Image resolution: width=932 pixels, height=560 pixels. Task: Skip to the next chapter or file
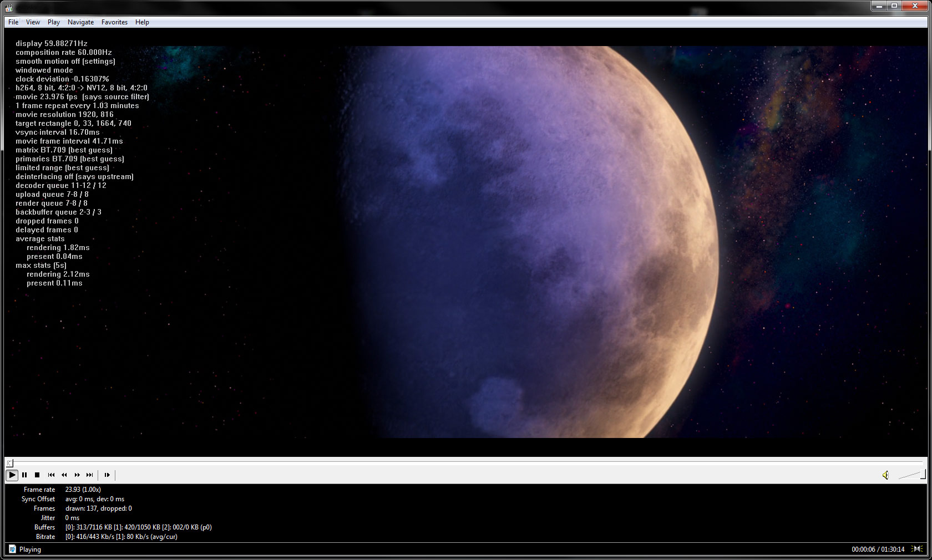click(x=90, y=475)
